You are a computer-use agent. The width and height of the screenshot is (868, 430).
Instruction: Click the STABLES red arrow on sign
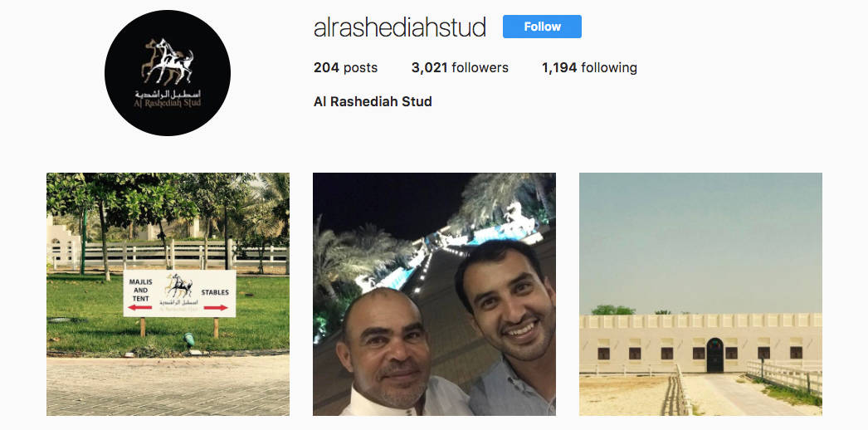click(215, 308)
